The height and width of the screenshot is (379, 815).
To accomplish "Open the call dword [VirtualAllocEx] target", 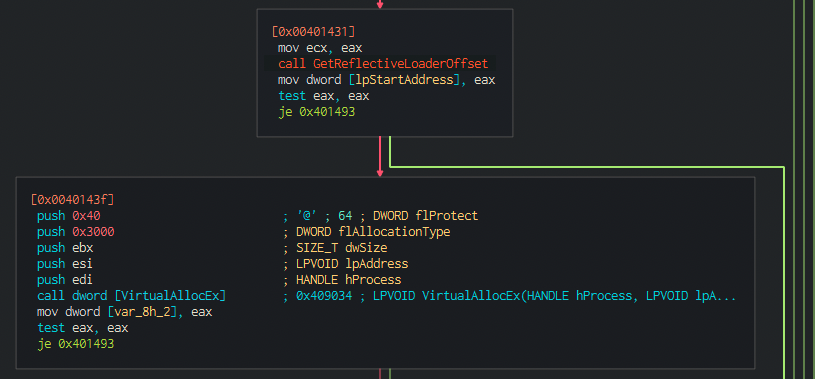I will (x=132, y=296).
